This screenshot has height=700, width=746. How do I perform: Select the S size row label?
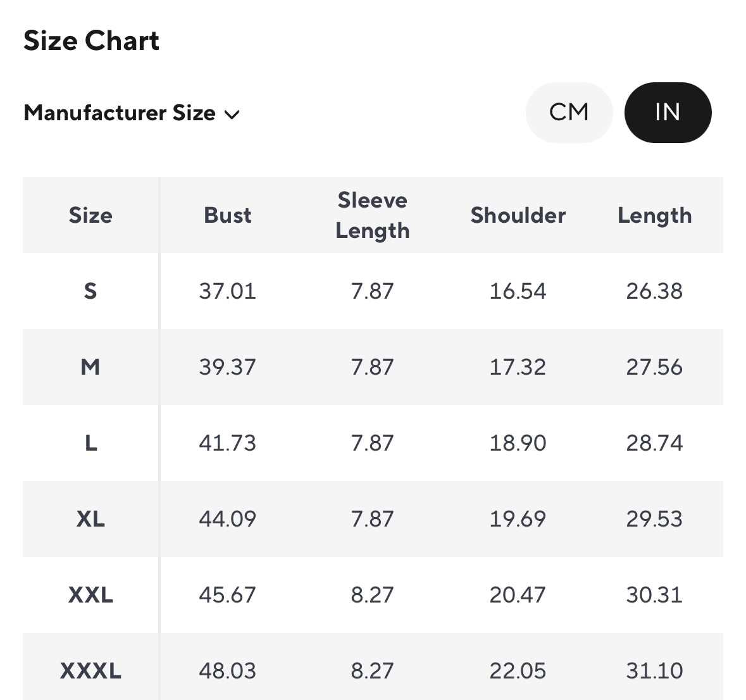click(x=90, y=291)
